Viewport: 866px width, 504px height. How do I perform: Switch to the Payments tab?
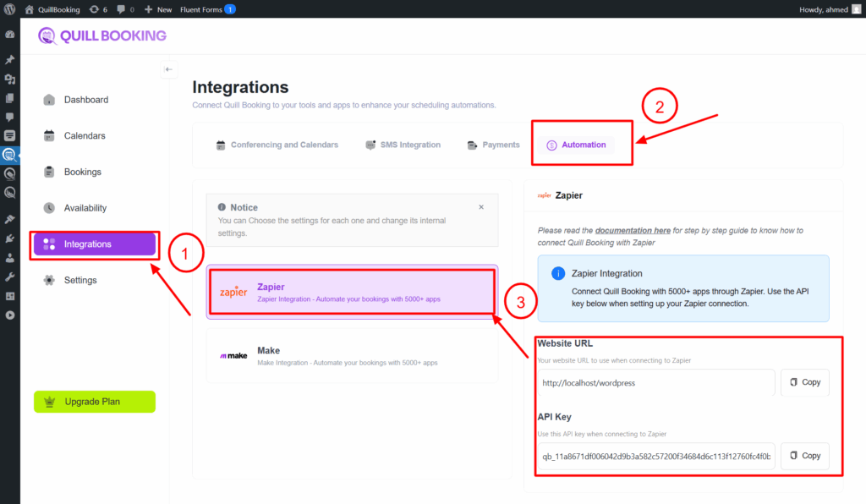coord(493,145)
